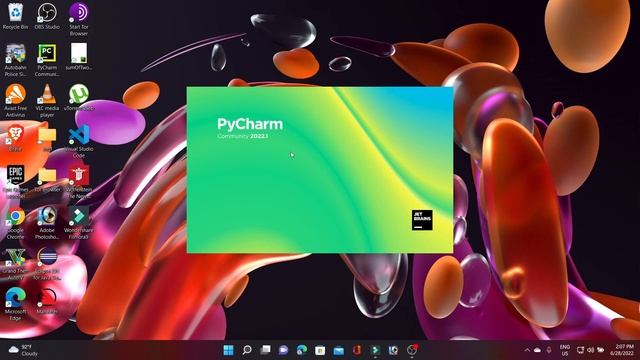Open the battery tray icon

tap(601, 350)
